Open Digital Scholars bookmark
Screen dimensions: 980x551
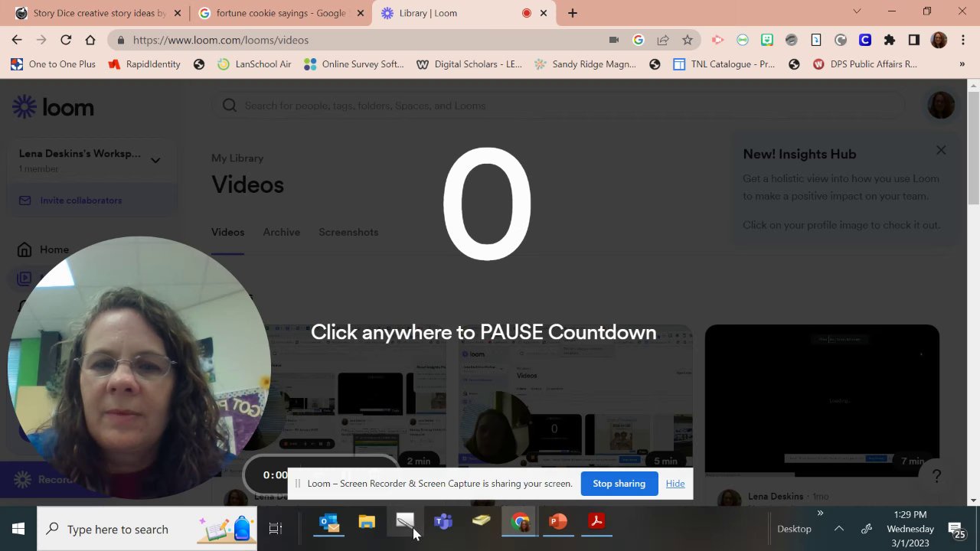point(469,64)
